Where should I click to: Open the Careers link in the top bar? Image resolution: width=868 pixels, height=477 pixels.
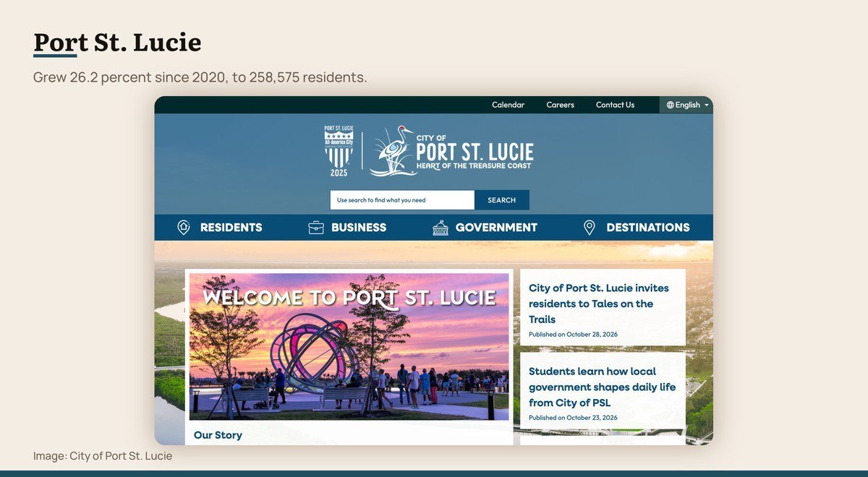tap(561, 105)
